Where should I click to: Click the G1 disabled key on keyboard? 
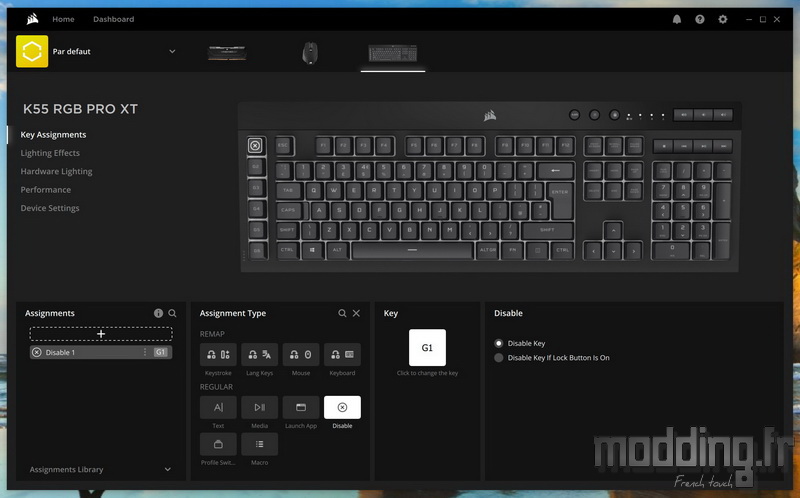tap(256, 146)
